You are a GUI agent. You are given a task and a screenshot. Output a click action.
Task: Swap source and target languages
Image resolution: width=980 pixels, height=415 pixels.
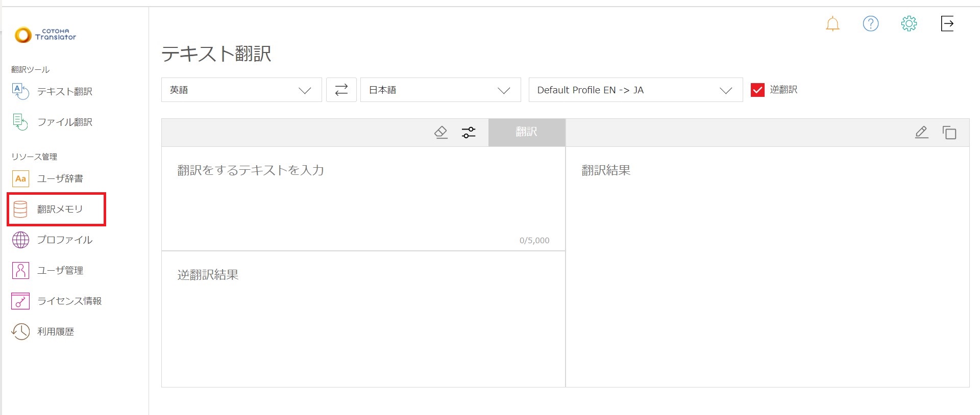[341, 90]
